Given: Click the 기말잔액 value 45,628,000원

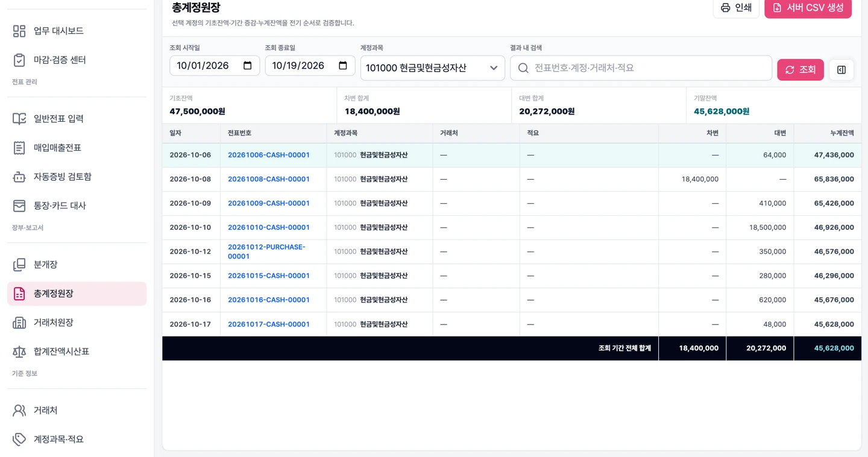Looking at the screenshot, I should (722, 112).
